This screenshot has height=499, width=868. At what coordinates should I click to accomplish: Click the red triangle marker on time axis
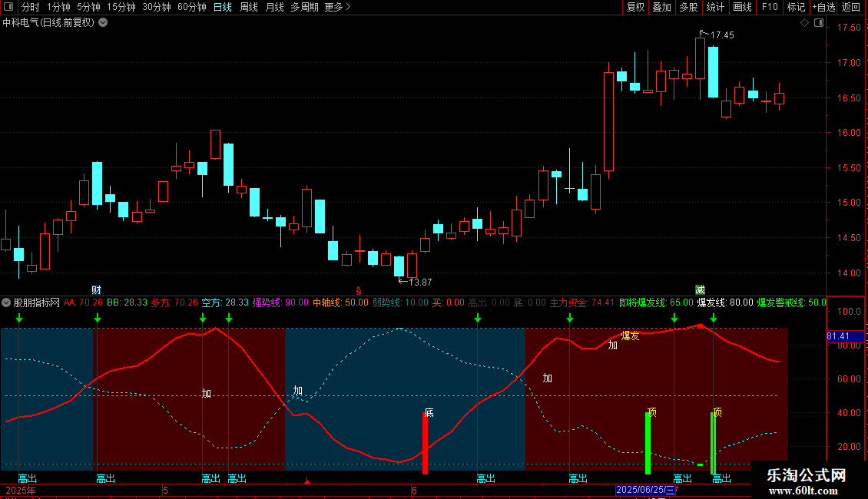click(307, 481)
